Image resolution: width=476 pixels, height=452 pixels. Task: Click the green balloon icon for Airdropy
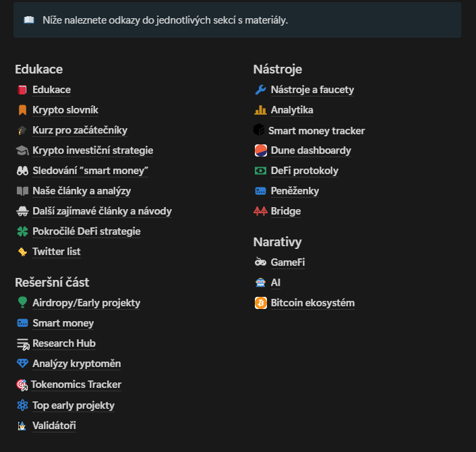tap(22, 303)
